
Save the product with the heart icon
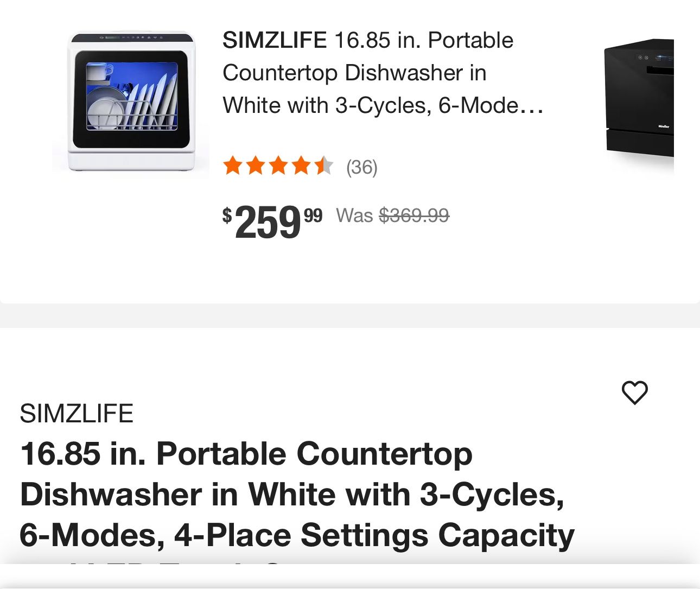pos(634,392)
